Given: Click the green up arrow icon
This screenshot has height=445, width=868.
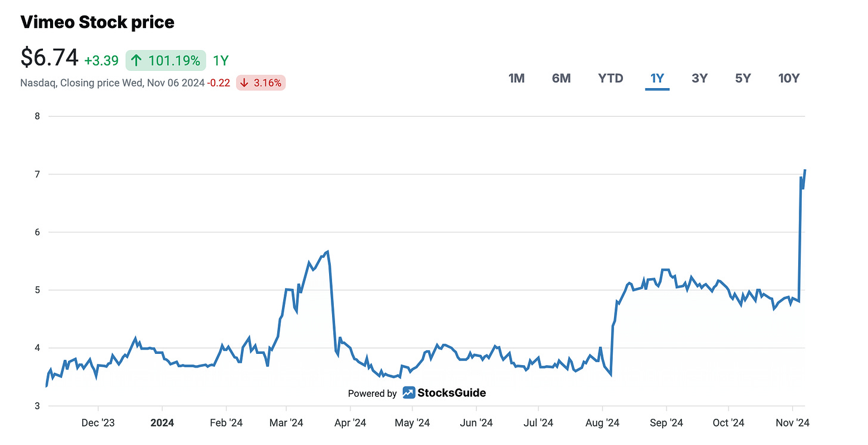Looking at the screenshot, I should pos(136,60).
